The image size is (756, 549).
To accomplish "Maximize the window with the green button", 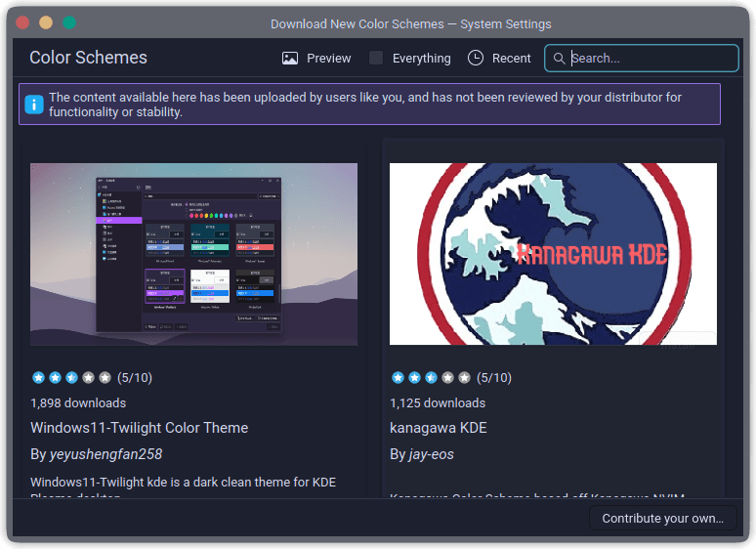I will (x=69, y=22).
